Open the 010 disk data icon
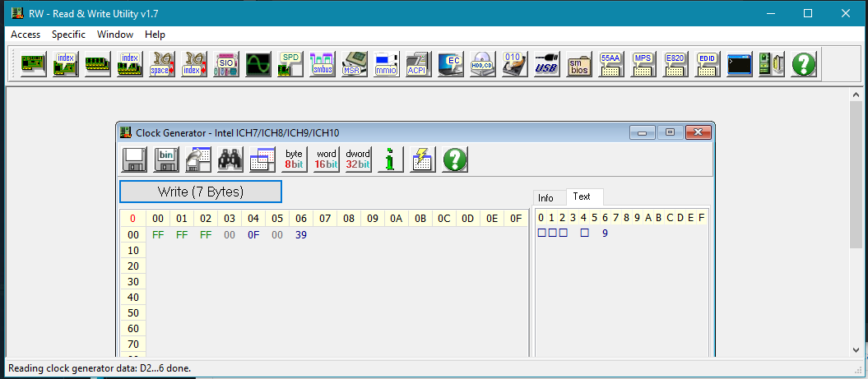 point(515,64)
